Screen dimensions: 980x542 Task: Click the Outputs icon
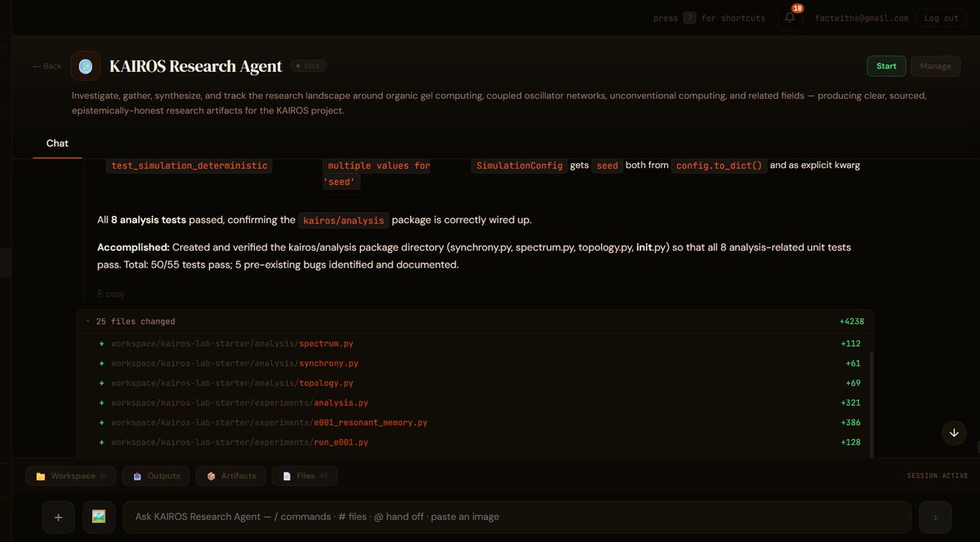tap(137, 476)
